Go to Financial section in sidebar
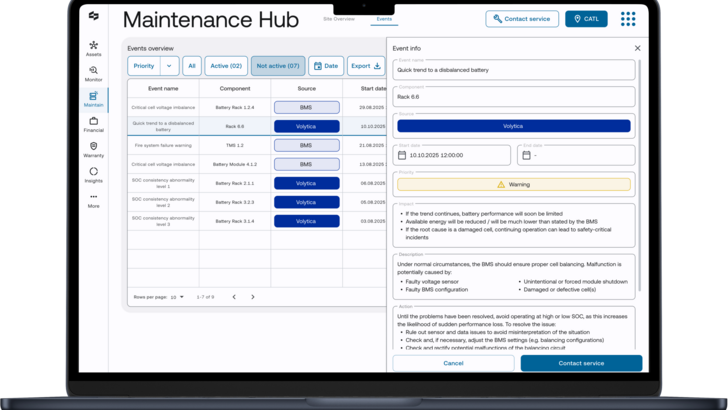Screen dimensions: 728x410 point(93,124)
